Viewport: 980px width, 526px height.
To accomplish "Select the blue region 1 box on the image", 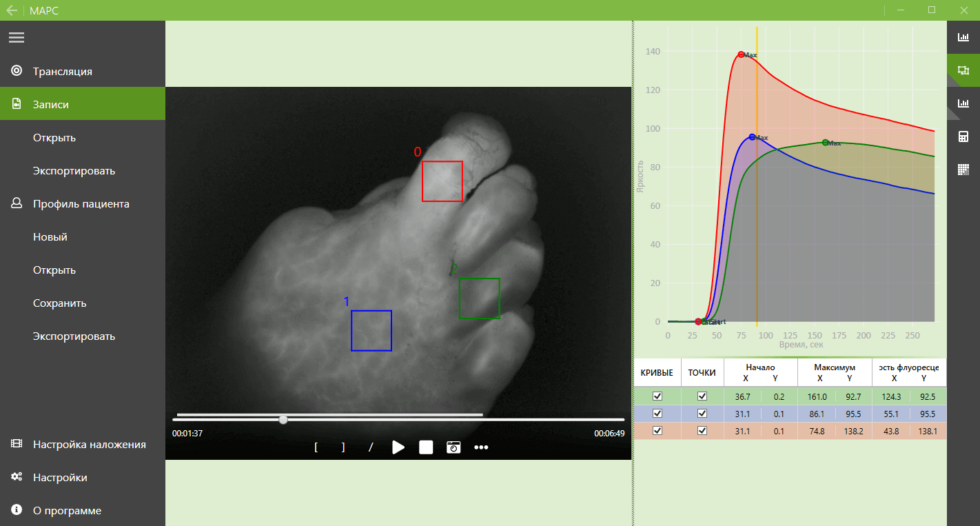I will tap(371, 331).
